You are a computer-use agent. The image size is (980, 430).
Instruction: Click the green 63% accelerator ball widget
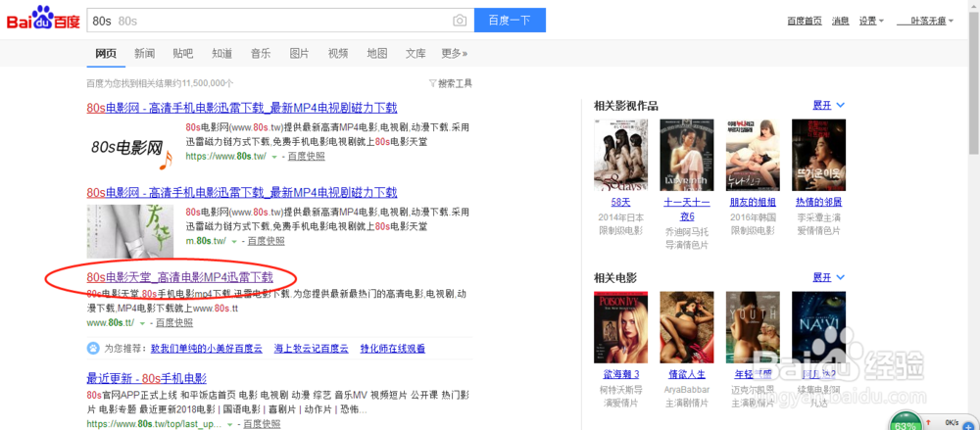click(906, 422)
